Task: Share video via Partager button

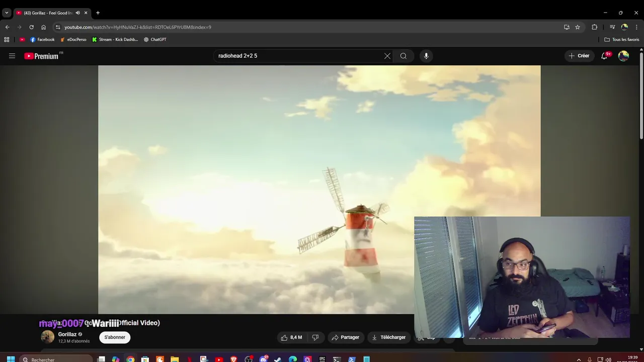Action: [x=346, y=337]
